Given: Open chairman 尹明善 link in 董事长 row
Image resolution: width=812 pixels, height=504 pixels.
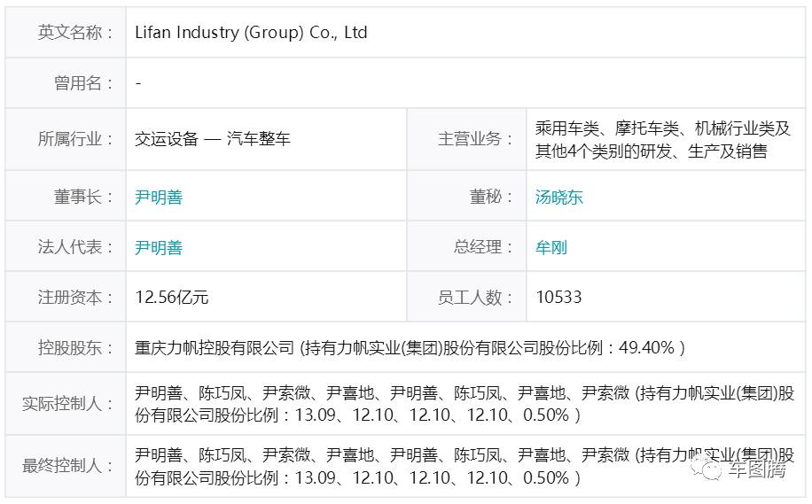Looking at the screenshot, I should (159, 197).
